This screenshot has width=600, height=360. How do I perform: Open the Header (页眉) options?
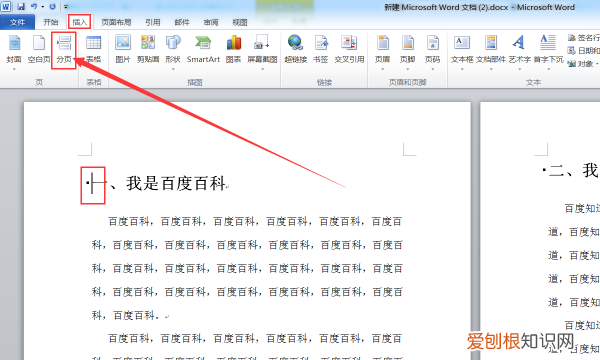click(x=382, y=49)
